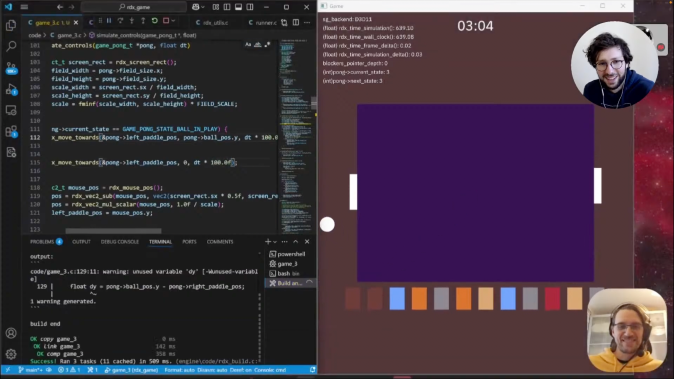The height and width of the screenshot is (379, 674).
Task: Close the bottom panel
Action: point(307,242)
